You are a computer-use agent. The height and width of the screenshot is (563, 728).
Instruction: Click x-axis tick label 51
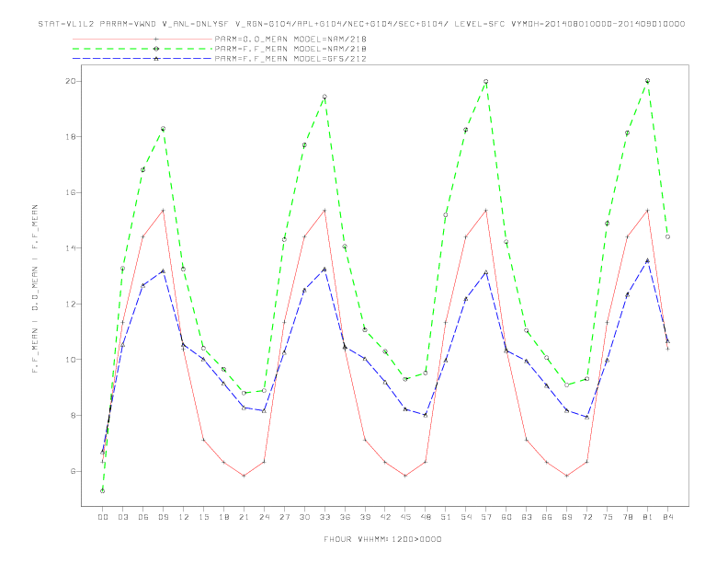point(446,517)
